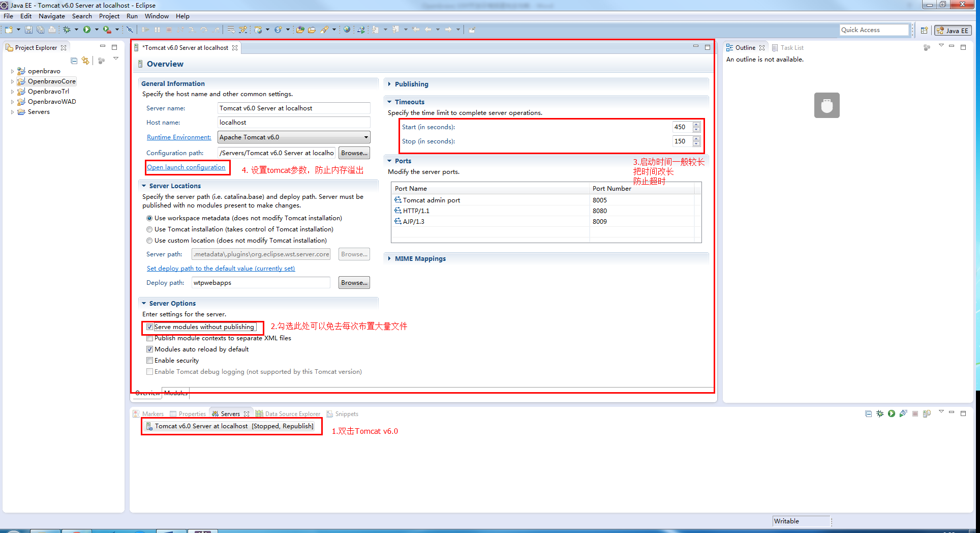Click the Save All toolbar icon
The image size is (980, 533).
pos(40,29)
